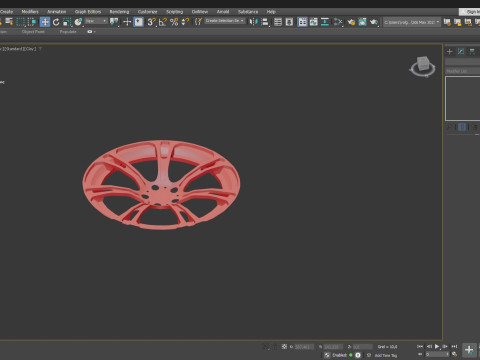Select the Move tool in the toolbar
480x360 pixels.
pos(45,22)
